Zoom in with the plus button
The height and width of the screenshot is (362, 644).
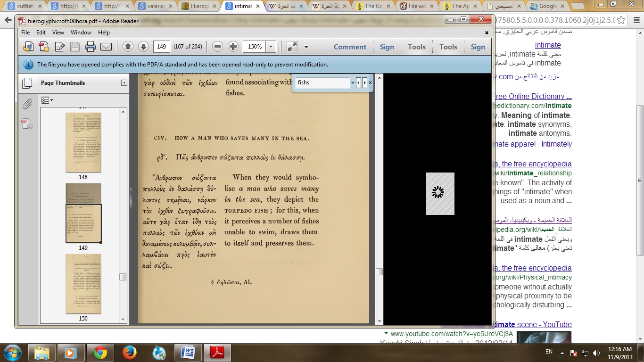point(233,47)
